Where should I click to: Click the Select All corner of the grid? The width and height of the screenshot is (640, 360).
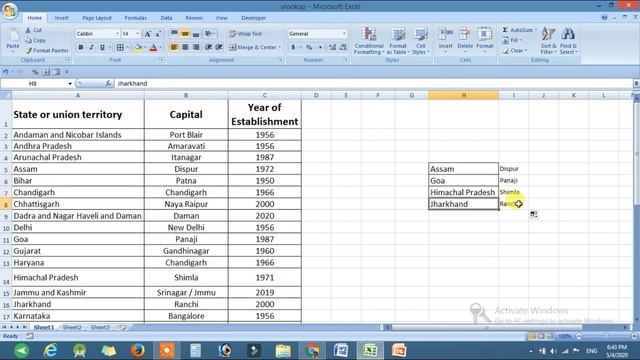[6, 95]
